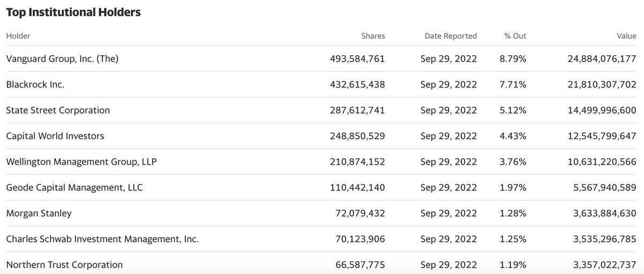This screenshot has width=644, height=274.
Task: Click the % Out column header
Action: click(x=515, y=36)
